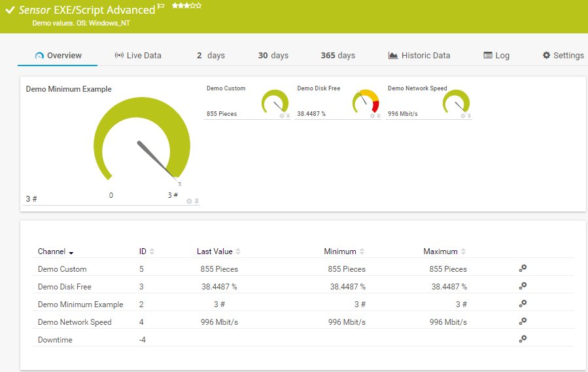The height and width of the screenshot is (372, 588).
Task: Open settings icon for Demo Disk Free row
Action: tap(523, 286)
